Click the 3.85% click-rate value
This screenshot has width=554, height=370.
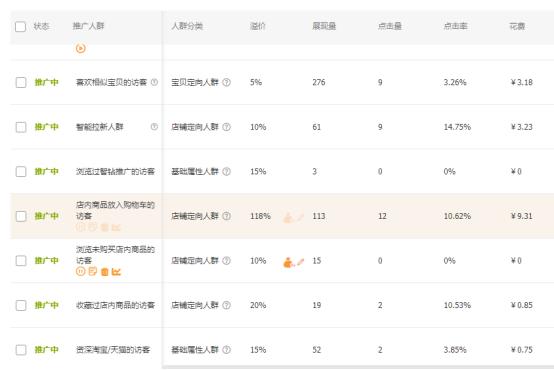(455, 350)
